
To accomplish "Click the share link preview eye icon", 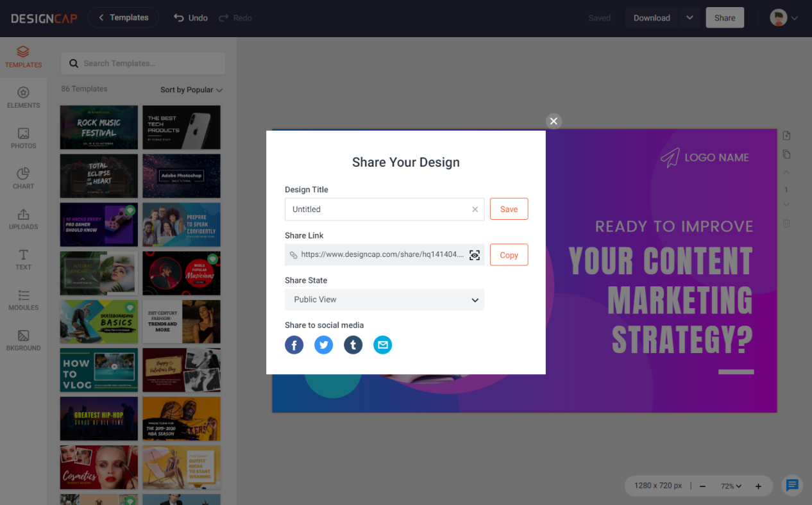I will click(x=475, y=255).
